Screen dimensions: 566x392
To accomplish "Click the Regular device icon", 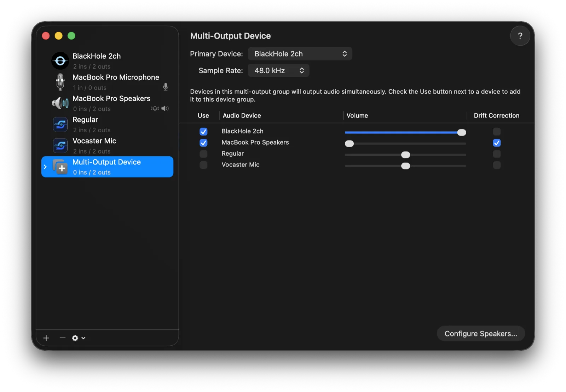I will pyautogui.click(x=60, y=125).
